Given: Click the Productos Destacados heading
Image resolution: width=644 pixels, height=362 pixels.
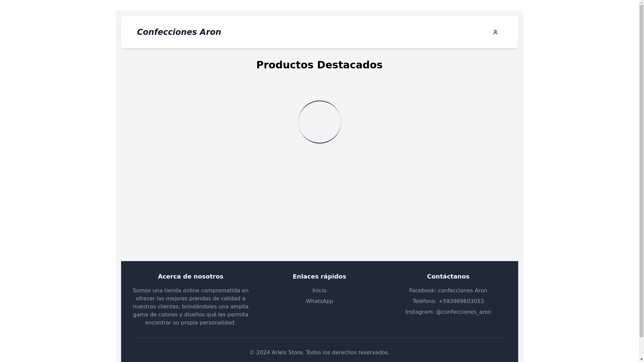Looking at the screenshot, I should [319, 65].
